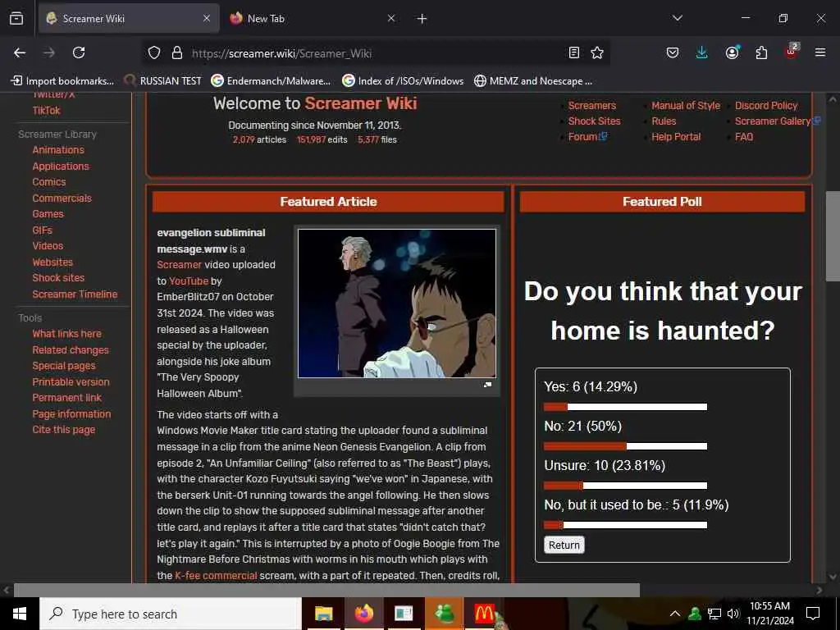The image size is (840, 630).
Task: Open the Discord Policy link
Action: [766, 106]
